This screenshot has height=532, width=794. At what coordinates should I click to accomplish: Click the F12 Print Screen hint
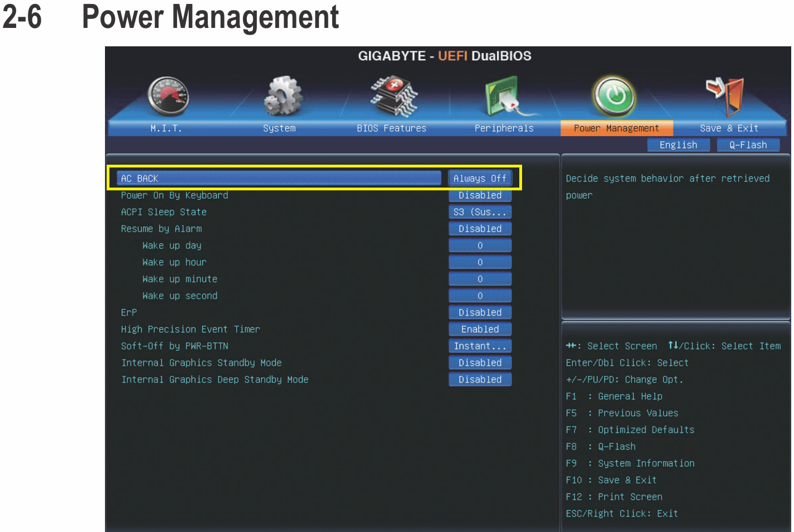point(614,497)
